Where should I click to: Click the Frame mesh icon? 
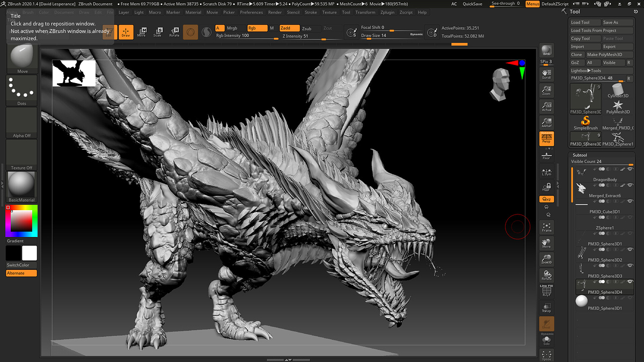(x=546, y=227)
